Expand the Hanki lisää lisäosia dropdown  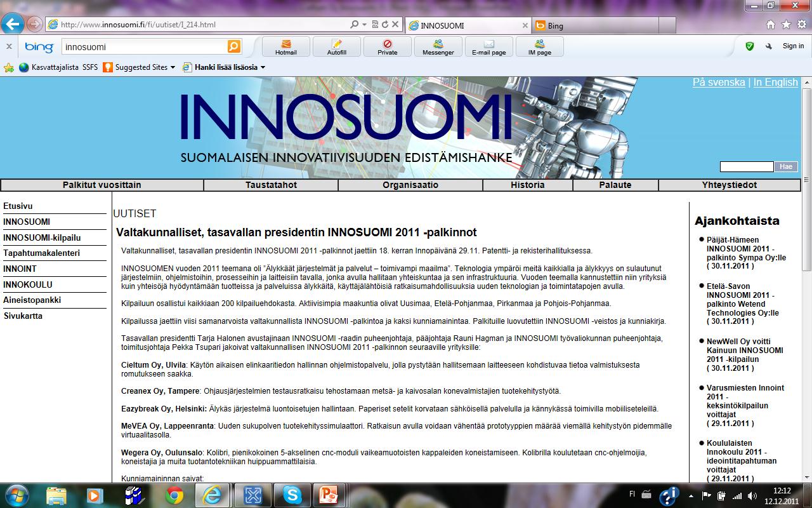point(263,67)
